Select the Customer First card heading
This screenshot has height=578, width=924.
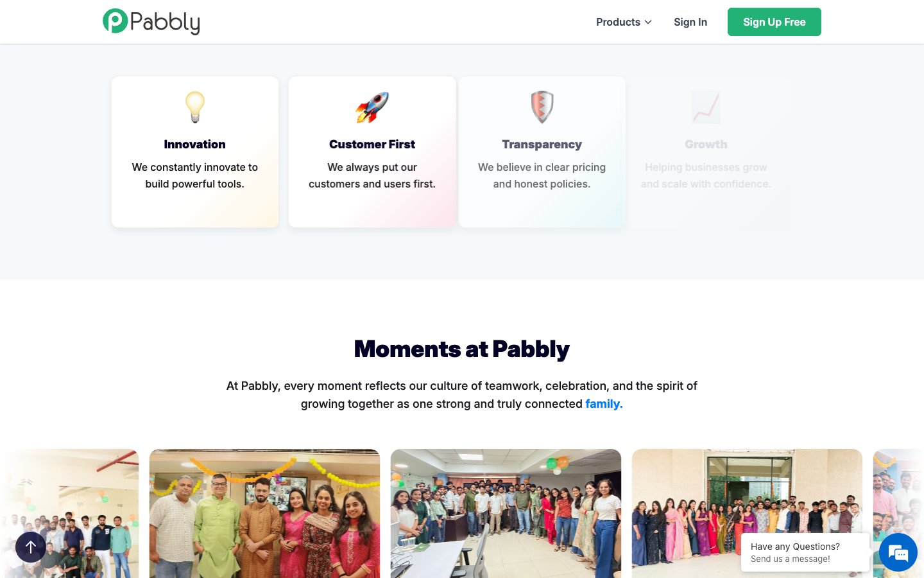(x=372, y=144)
